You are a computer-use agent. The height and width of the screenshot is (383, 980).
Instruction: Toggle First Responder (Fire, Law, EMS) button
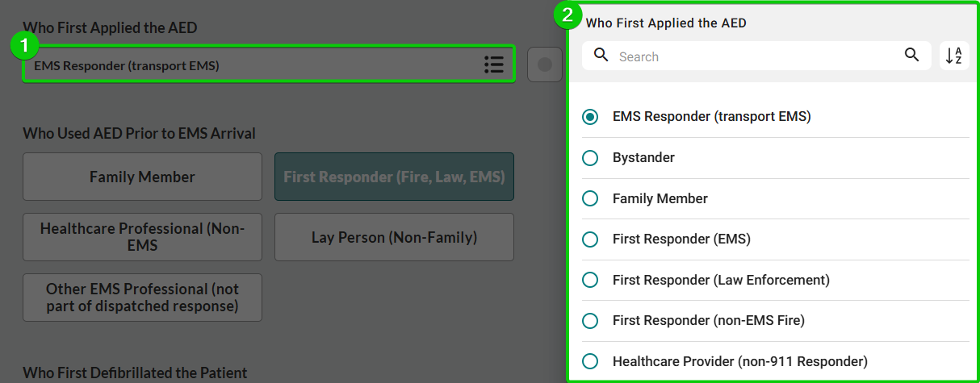(394, 177)
